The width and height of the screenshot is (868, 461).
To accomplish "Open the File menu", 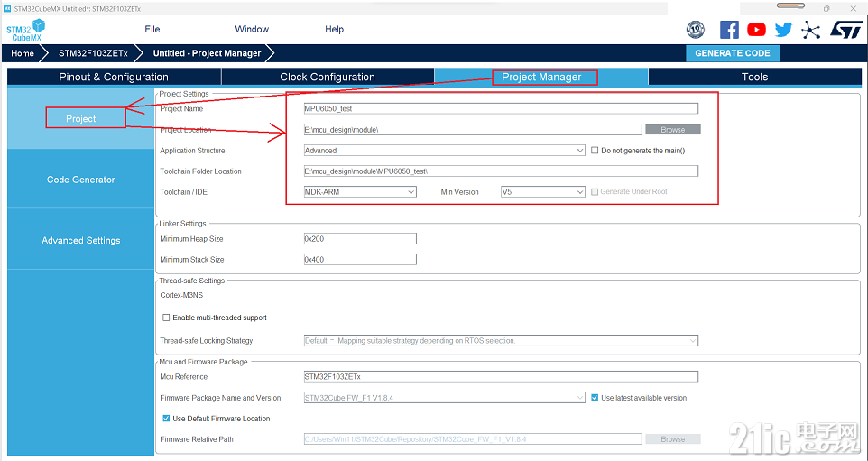I will click(x=152, y=30).
